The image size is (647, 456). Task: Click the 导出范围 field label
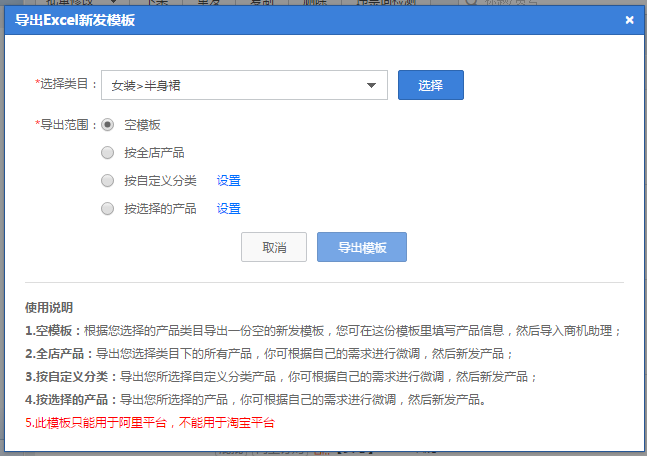point(66,125)
